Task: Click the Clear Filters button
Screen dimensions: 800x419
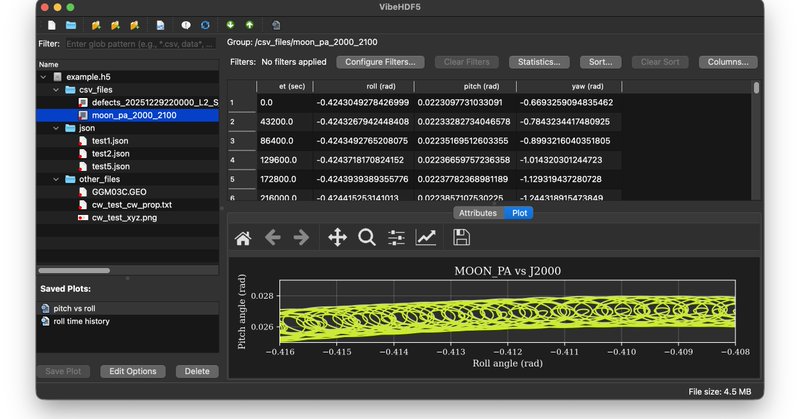Action: click(x=467, y=62)
